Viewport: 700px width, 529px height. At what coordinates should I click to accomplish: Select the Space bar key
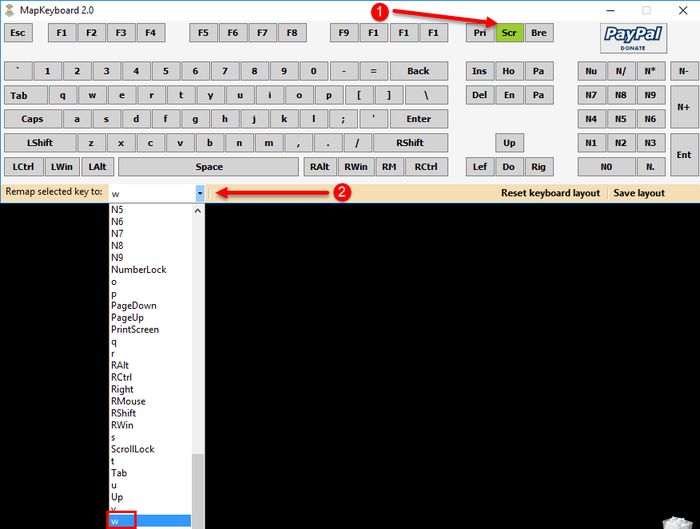(209, 167)
